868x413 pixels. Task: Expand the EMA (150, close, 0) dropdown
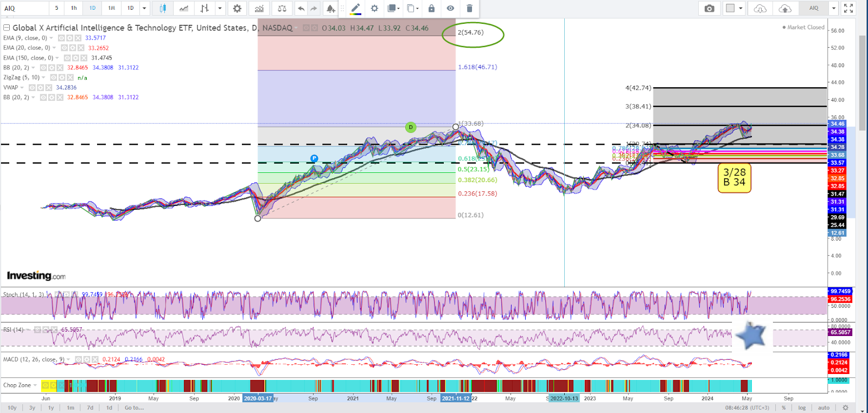58,58
